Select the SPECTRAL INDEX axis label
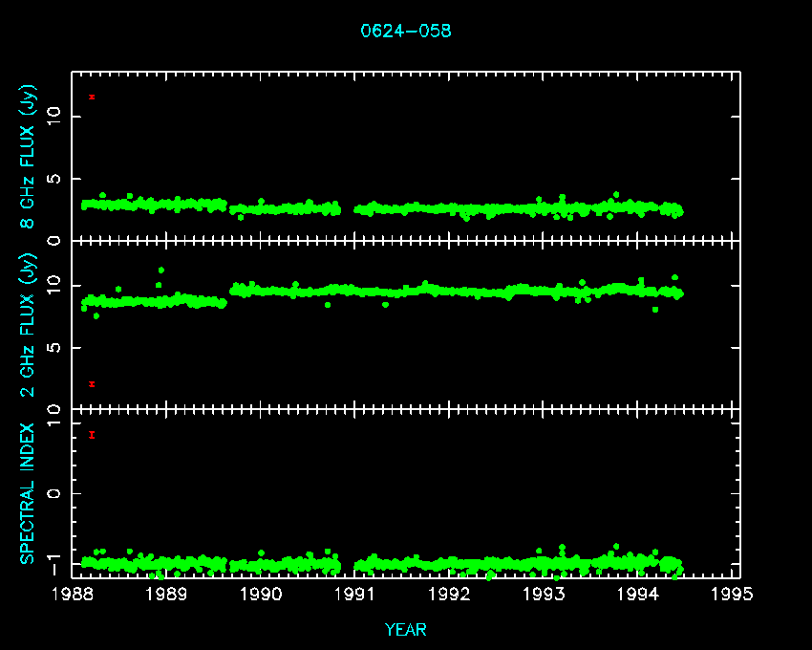Viewport: 812px width, 650px height. [29, 492]
